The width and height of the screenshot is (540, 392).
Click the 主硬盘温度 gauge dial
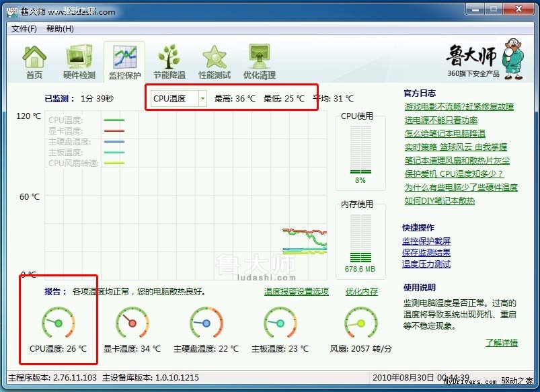pos(206,323)
